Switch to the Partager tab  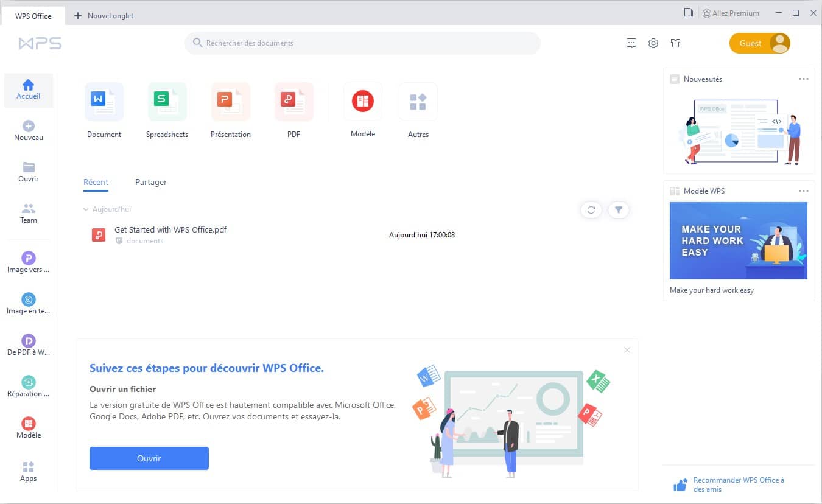tap(151, 183)
